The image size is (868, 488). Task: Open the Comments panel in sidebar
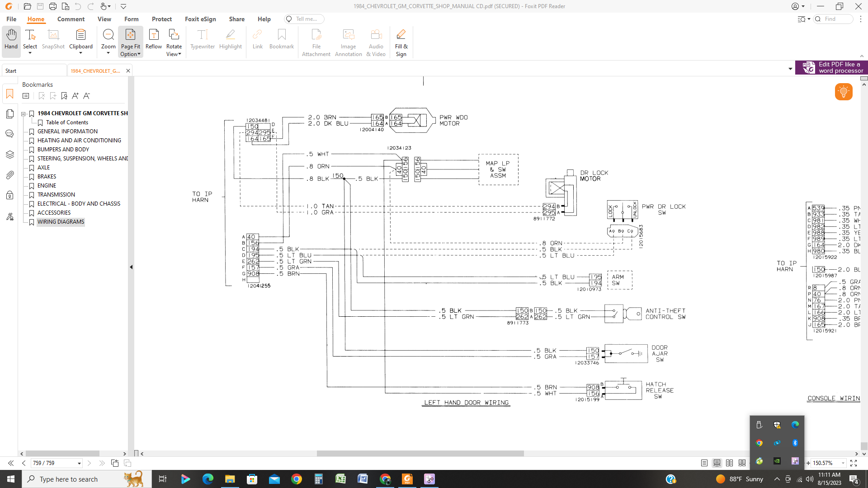pyautogui.click(x=9, y=134)
